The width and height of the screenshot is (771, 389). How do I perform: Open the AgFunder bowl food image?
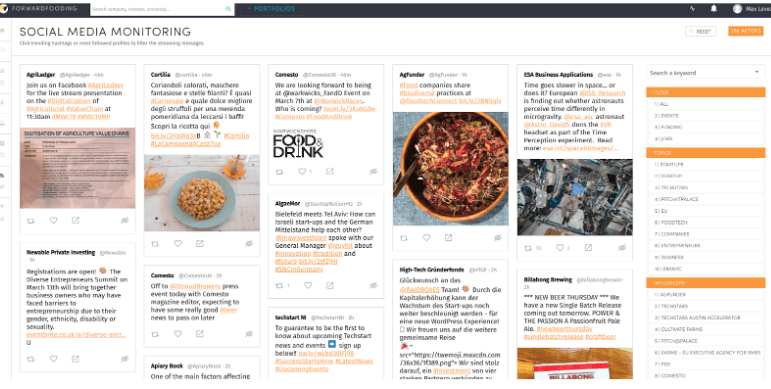coord(450,169)
